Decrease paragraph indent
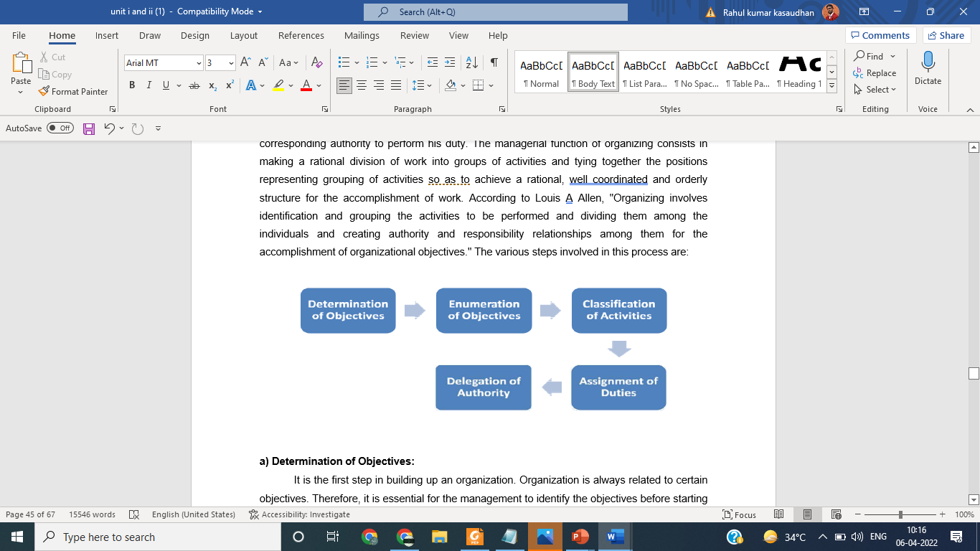This screenshot has height=551, width=980. point(433,62)
